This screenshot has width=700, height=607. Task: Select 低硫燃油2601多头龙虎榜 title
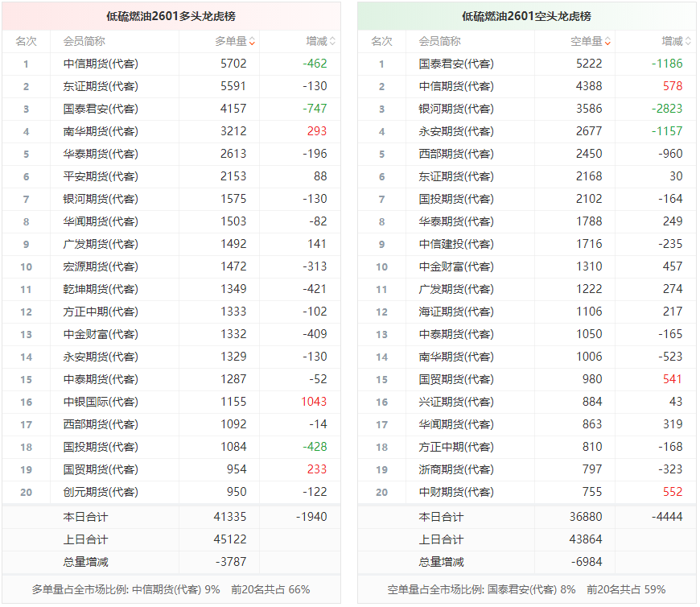click(171, 17)
